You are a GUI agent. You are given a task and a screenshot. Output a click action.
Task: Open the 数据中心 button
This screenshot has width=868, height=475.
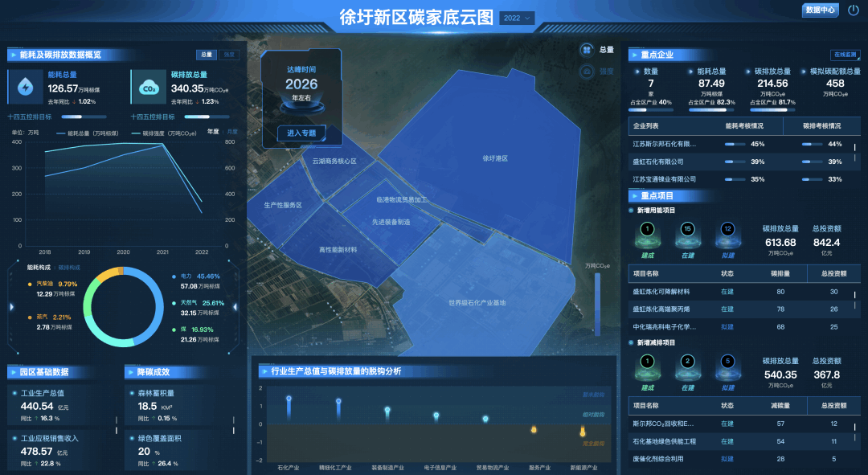820,10
